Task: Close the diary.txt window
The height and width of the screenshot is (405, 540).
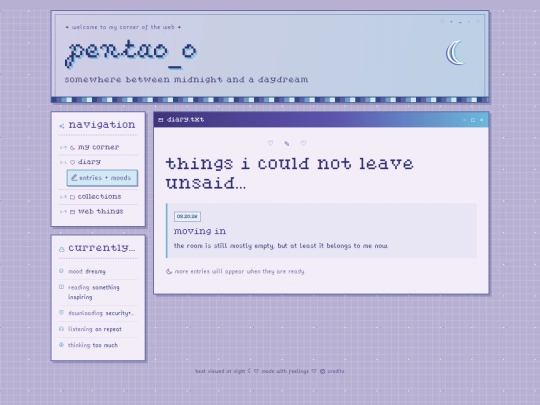Action: 481,120
